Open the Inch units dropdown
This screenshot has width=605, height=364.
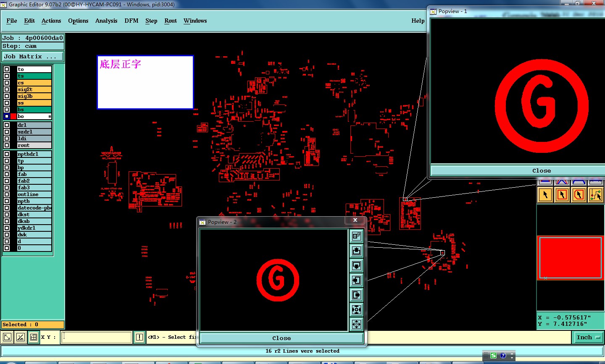[588, 337]
